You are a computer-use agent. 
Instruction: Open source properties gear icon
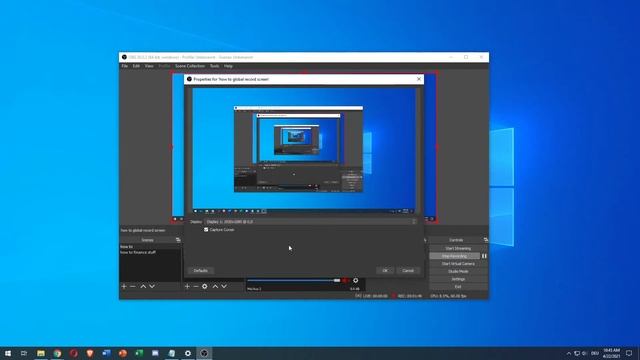point(205,287)
